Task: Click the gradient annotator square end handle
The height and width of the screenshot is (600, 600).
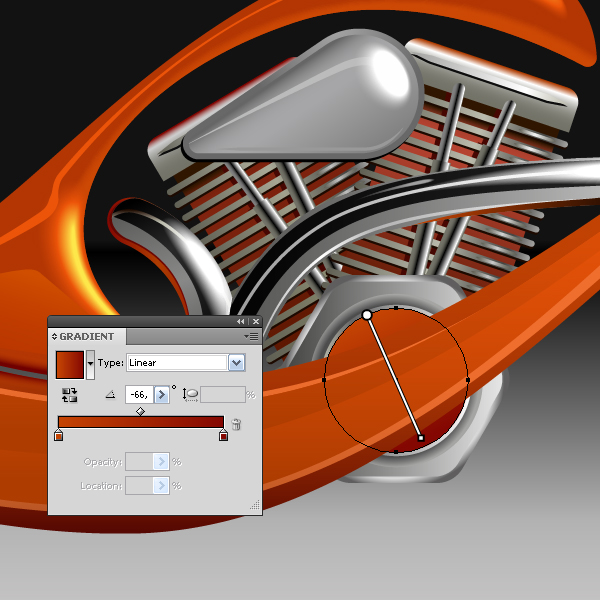Action: (x=421, y=438)
